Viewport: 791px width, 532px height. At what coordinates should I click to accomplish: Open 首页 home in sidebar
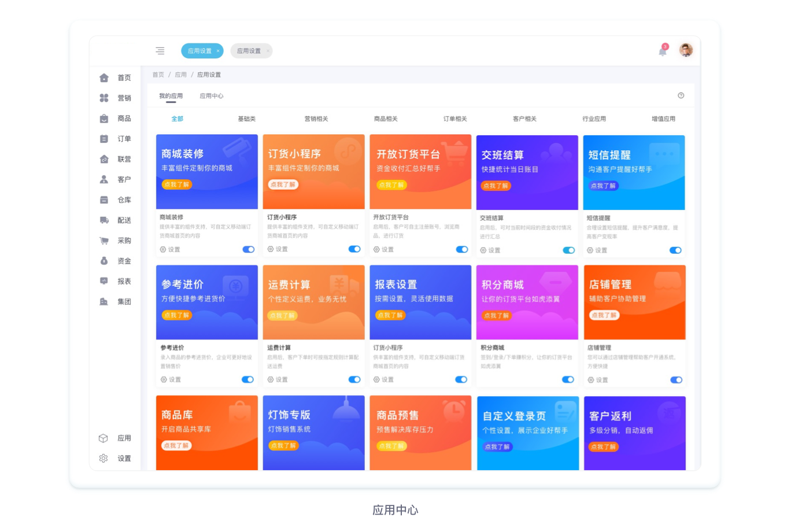click(x=116, y=77)
